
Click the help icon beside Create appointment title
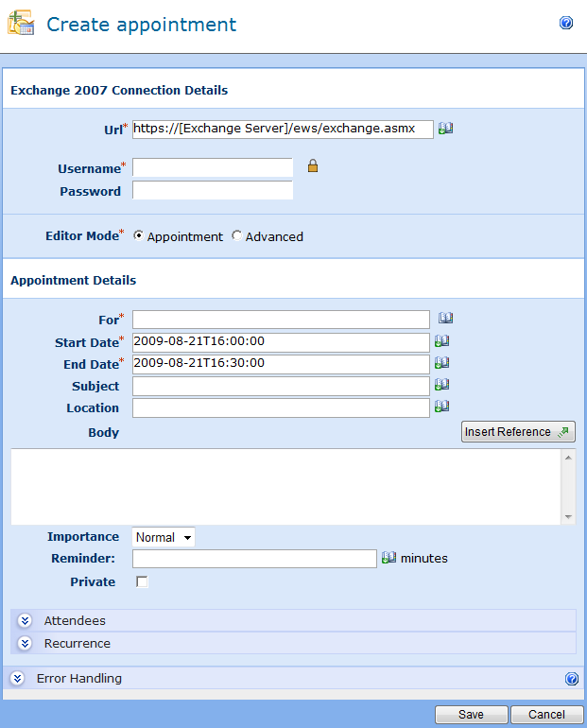[566, 24]
